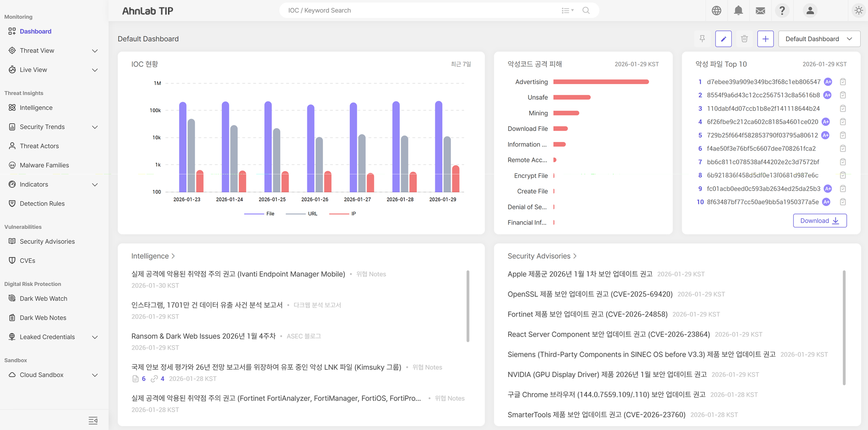Toggle the light/dark theme sun icon
This screenshot has width=868, height=430.
(x=858, y=10)
